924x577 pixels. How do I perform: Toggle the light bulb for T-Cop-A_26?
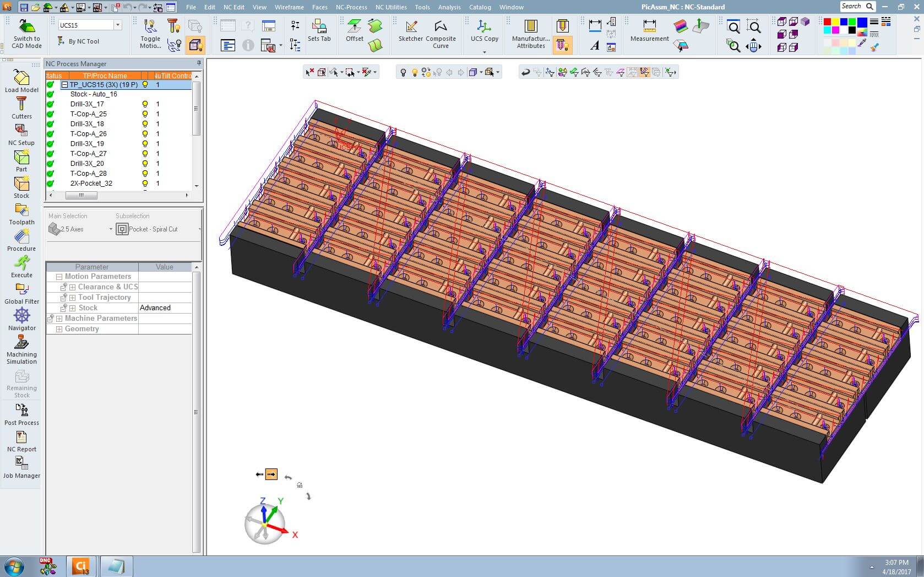[145, 134]
